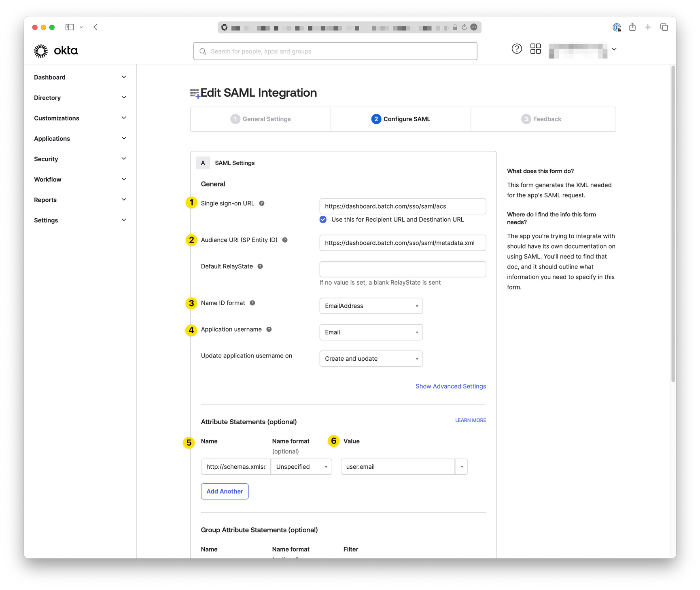Image resolution: width=700 pixels, height=590 pixels.
Task: Select the Configure SAML step tab
Action: tap(401, 119)
